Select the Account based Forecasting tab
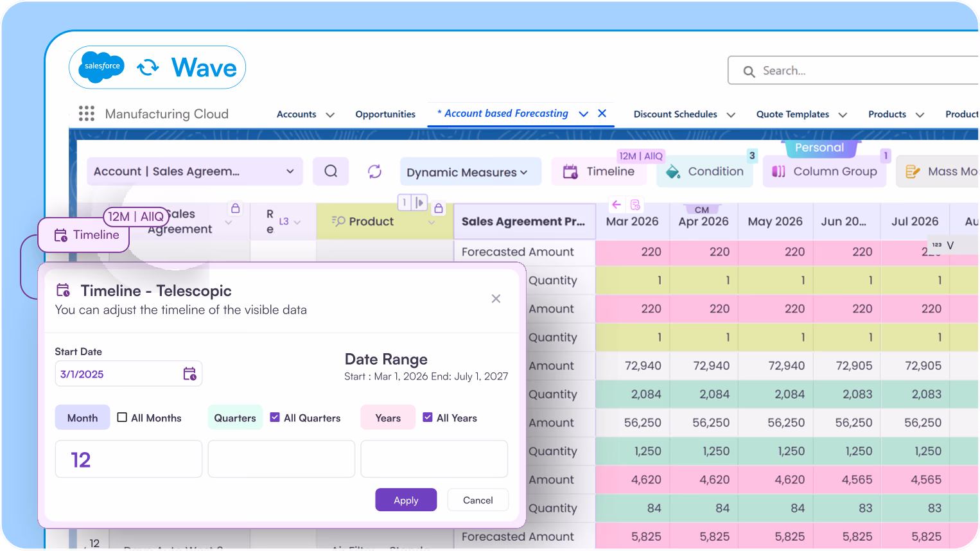This screenshot has width=980, height=551. 506,113
